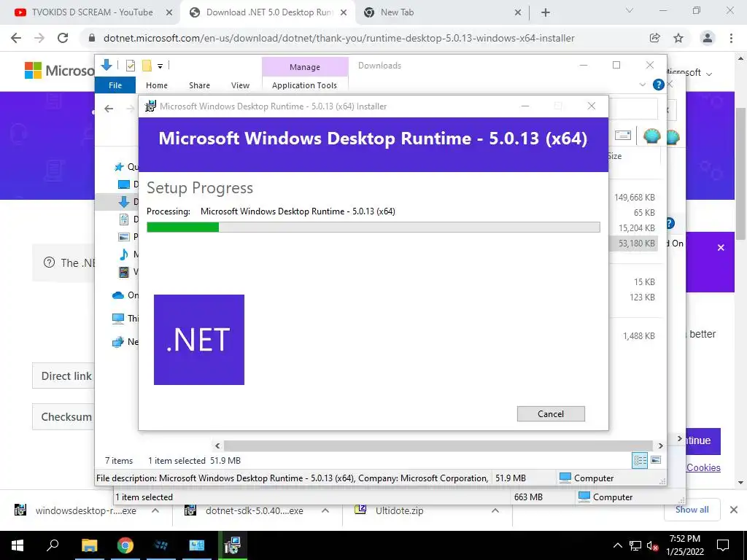Show hidden system tray icons
Screen dimensions: 747x560
(x=617, y=545)
